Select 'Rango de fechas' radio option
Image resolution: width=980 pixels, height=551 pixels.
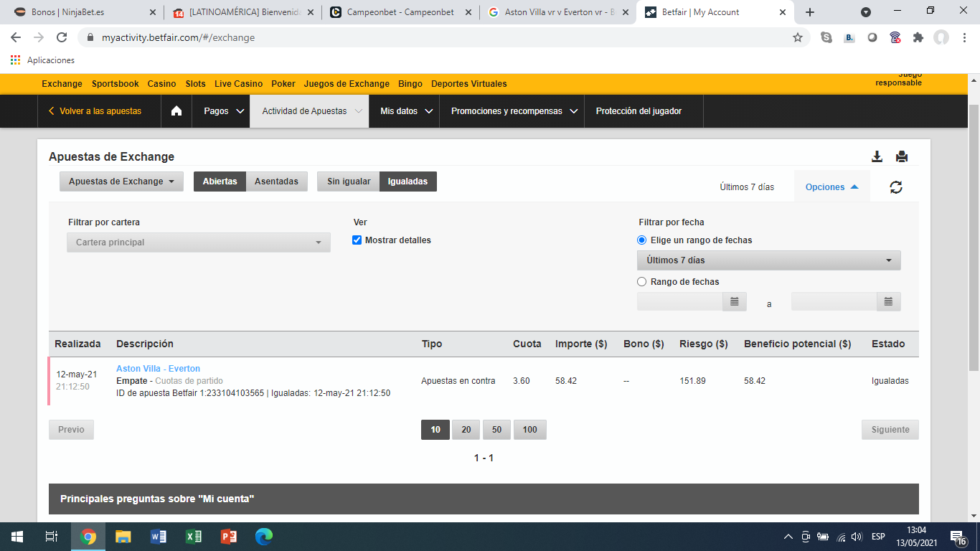(x=642, y=282)
